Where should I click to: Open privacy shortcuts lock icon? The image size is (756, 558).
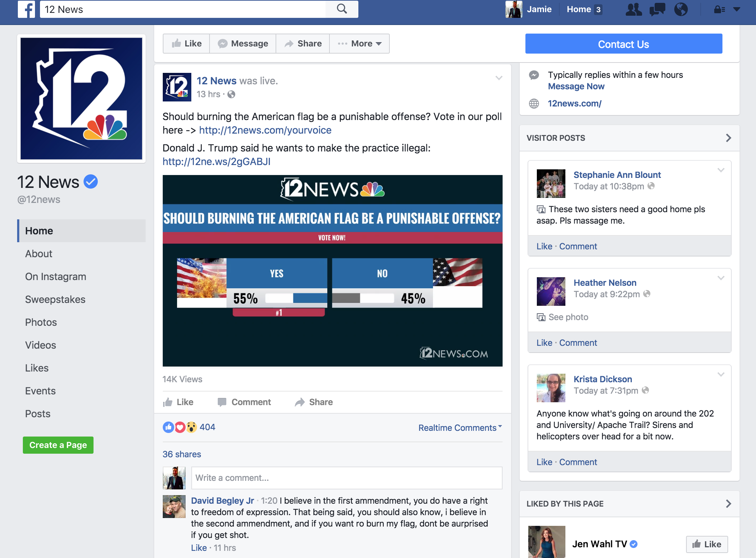[719, 10]
